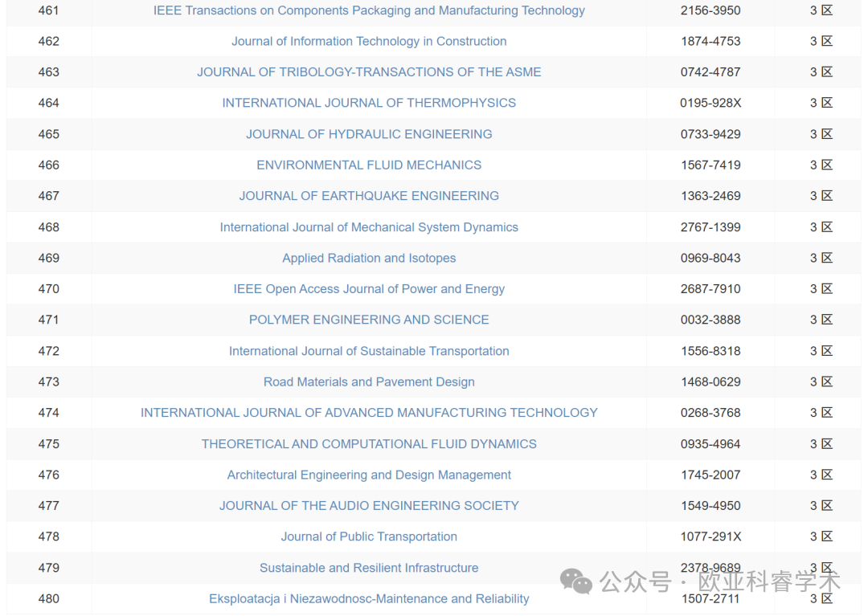868x616 pixels.
Task: Select row number 469
Action: click(49, 259)
